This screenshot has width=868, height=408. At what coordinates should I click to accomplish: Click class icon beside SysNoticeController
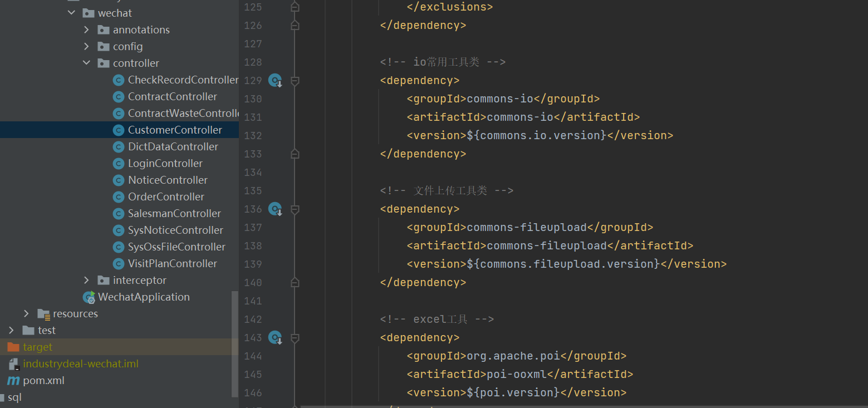(x=118, y=230)
